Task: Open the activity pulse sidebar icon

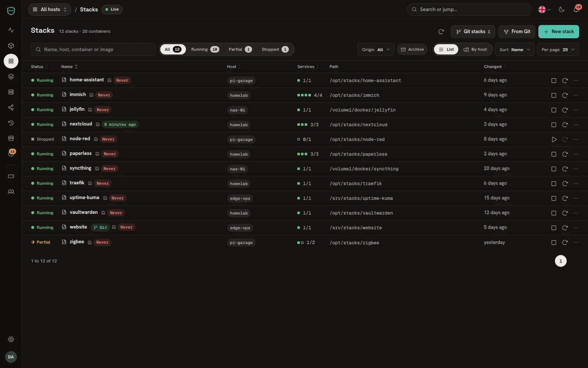Action: [11, 30]
